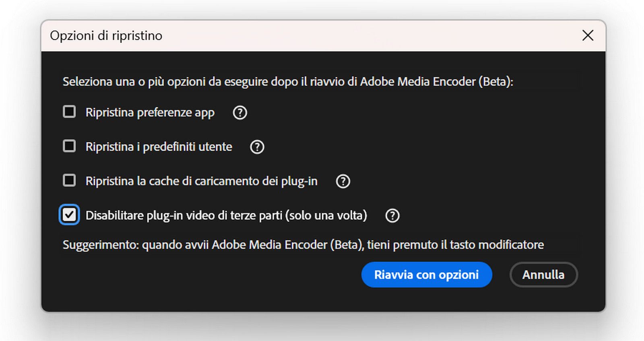The width and height of the screenshot is (644, 341).
Task: Cancel the restore options dialog
Action: pyautogui.click(x=543, y=275)
